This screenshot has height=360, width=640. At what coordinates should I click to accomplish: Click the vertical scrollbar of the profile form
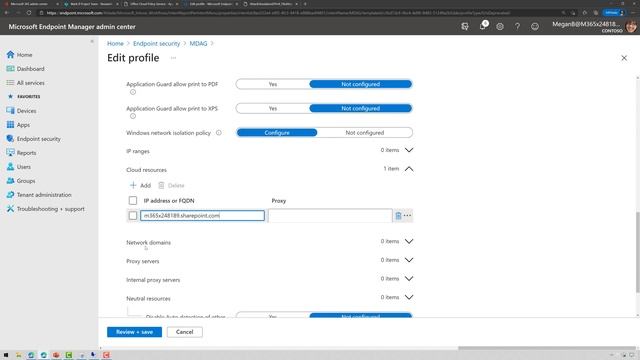638,252
